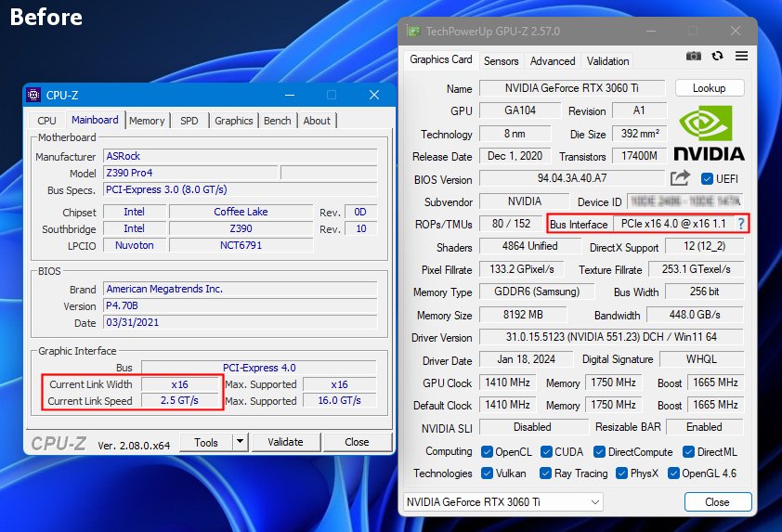Open the Advanced tab in GPU-Z
782x532 pixels.
[x=552, y=61]
